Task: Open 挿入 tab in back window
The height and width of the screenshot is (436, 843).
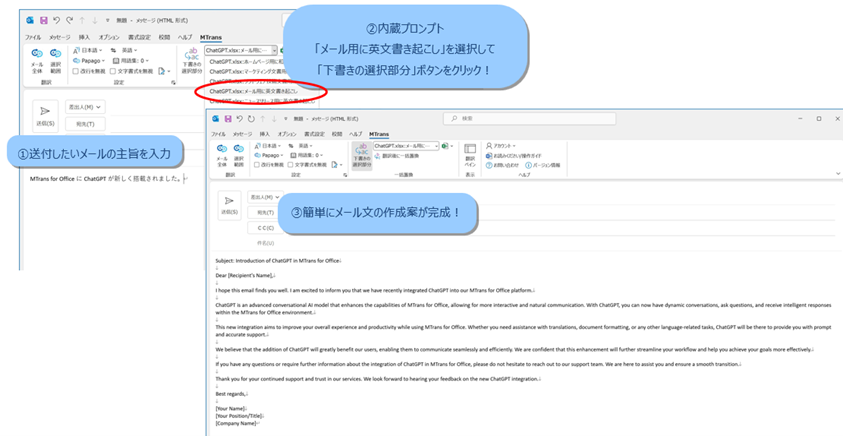Action: click(x=84, y=38)
